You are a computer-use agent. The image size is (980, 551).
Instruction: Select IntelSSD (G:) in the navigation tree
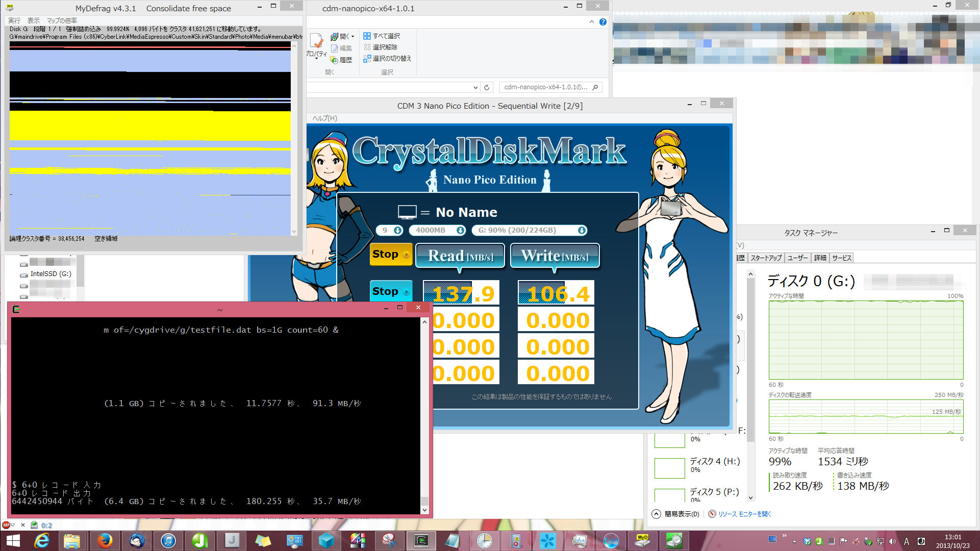click(x=51, y=274)
